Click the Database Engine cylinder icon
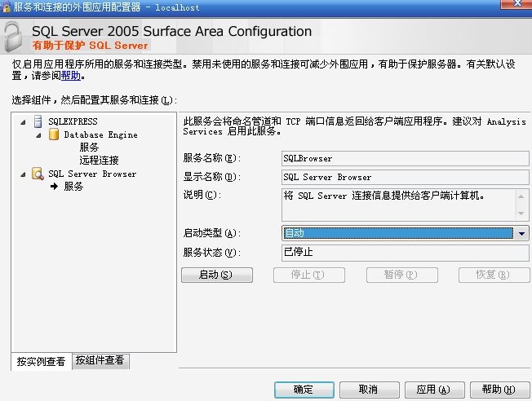 (x=54, y=134)
